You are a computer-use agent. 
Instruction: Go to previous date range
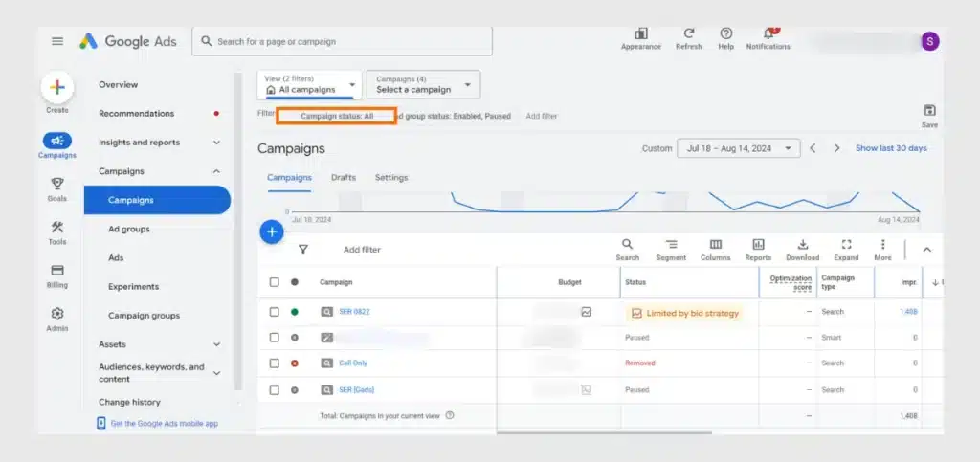pyautogui.click(x=813, y=148)
